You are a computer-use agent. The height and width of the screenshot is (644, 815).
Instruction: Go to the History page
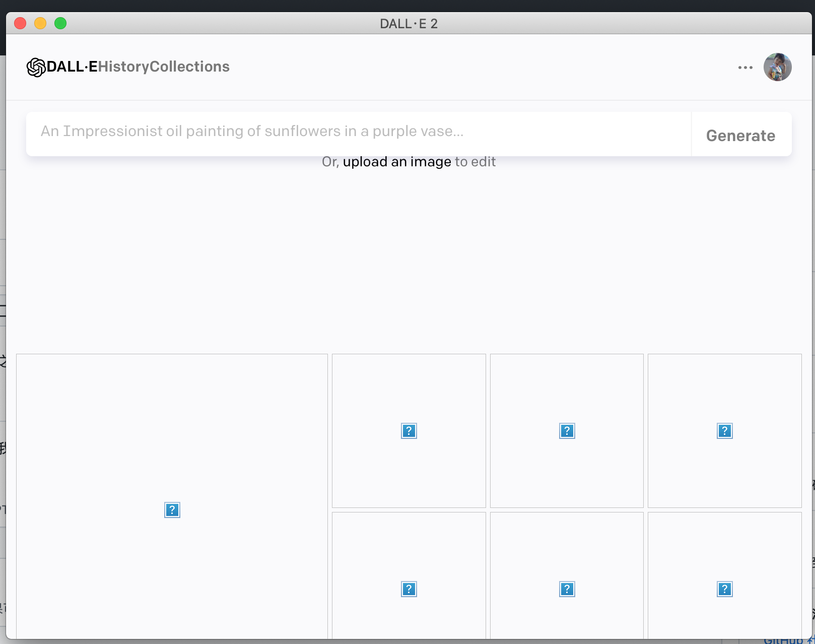[x=123, y=67]
